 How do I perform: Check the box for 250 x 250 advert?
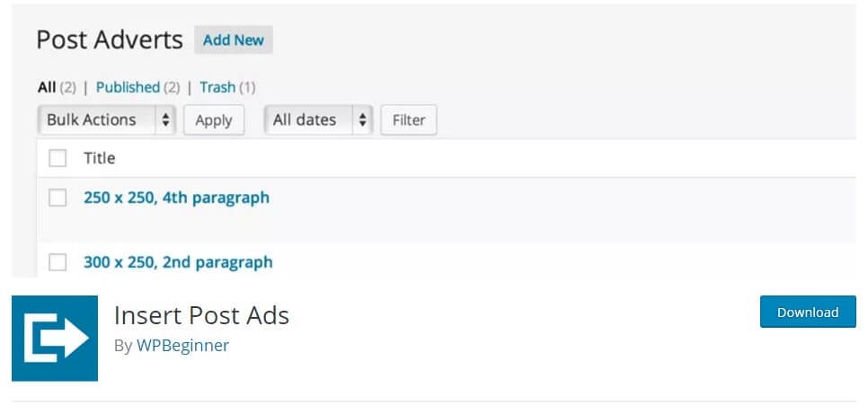click(x=58, y=198)
